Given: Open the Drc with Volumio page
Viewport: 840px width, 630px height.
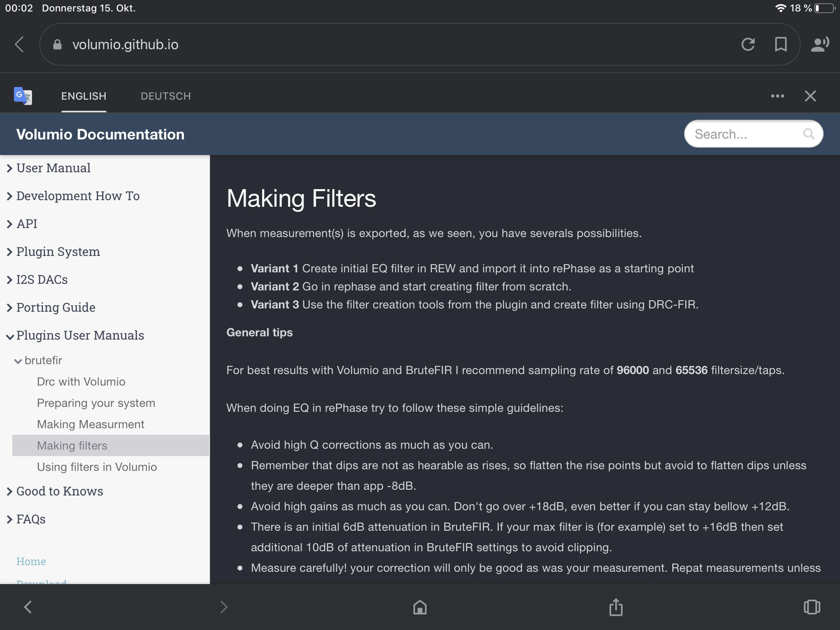Looking at the screenshot, I should tap(81, 381).
